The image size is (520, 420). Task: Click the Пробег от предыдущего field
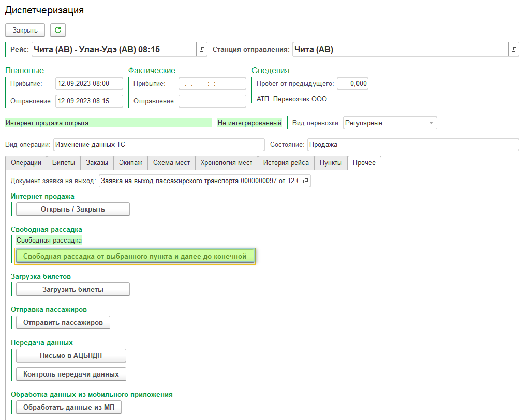pos(352,84)
